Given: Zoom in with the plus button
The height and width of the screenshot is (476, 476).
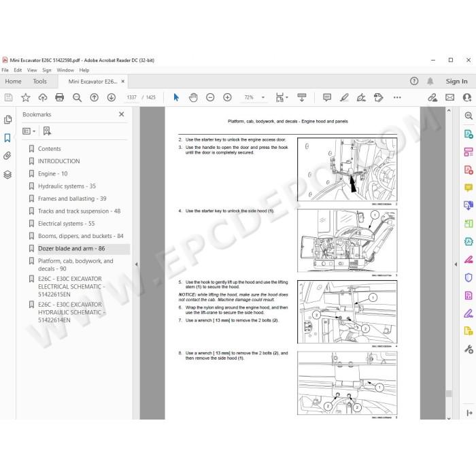Looking at the screenshot, I should (227, 97).
